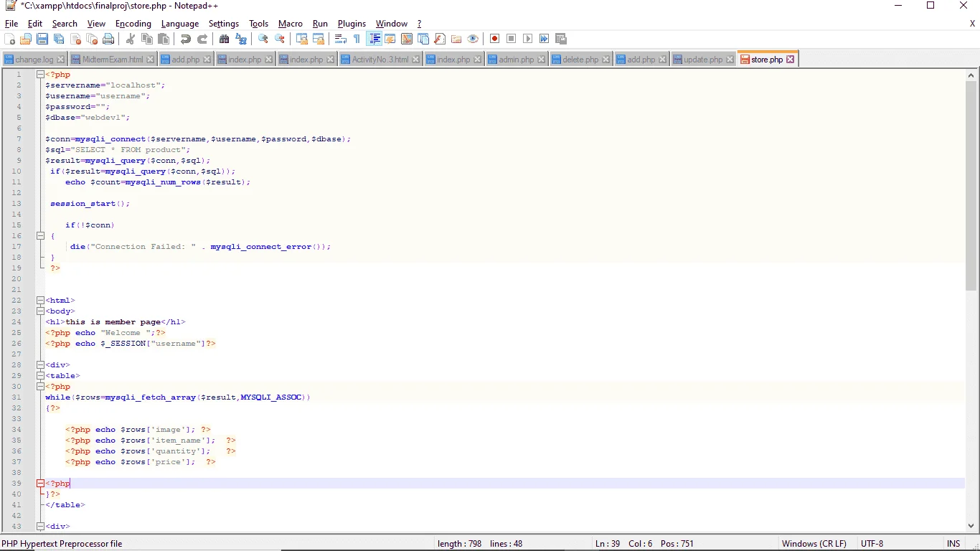Open the Language menu
This screenshot has width=980, height=551.
coord(180,24)
